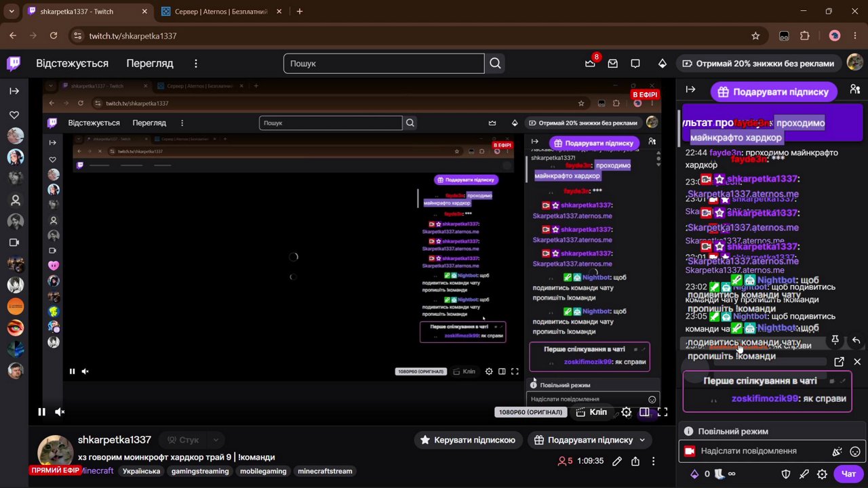The width and height of the screenshot is (868, 488).
Task: Open Bits menu below chat input
Action: point(700,474)
